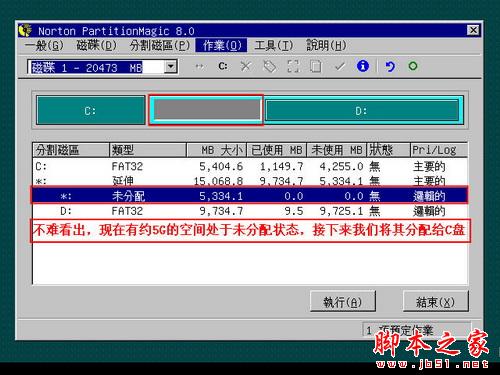Select the 未分配 unallocated partition row
The width and height of the screenshot is (500, 375).
click(x=250, y=196)
